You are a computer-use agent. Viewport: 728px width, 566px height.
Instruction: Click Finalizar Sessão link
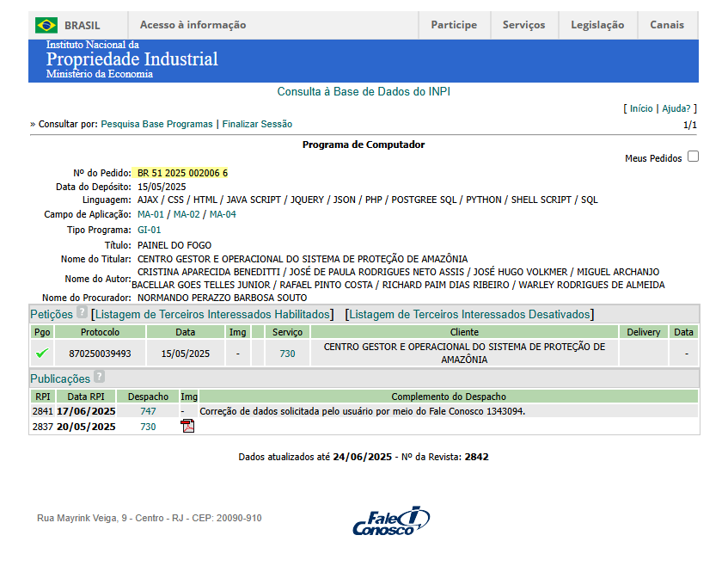[x=257, y=124]
